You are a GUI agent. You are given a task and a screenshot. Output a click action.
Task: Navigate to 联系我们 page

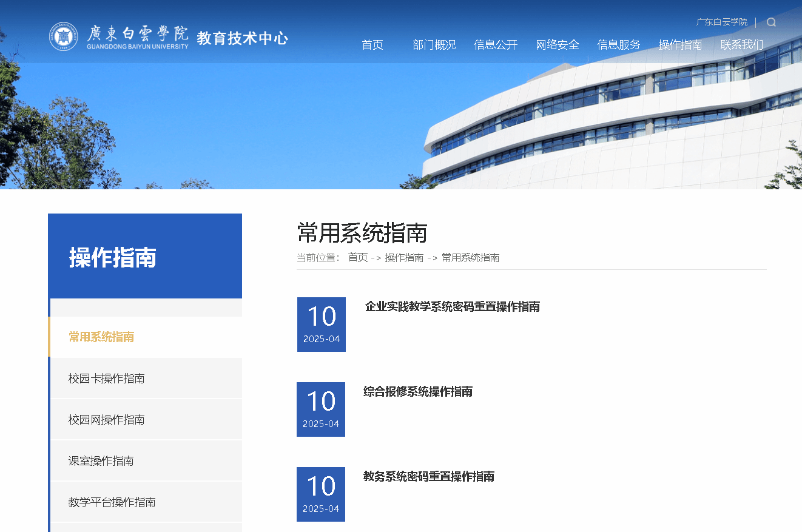pyautogui.click(x=742, y=45)
